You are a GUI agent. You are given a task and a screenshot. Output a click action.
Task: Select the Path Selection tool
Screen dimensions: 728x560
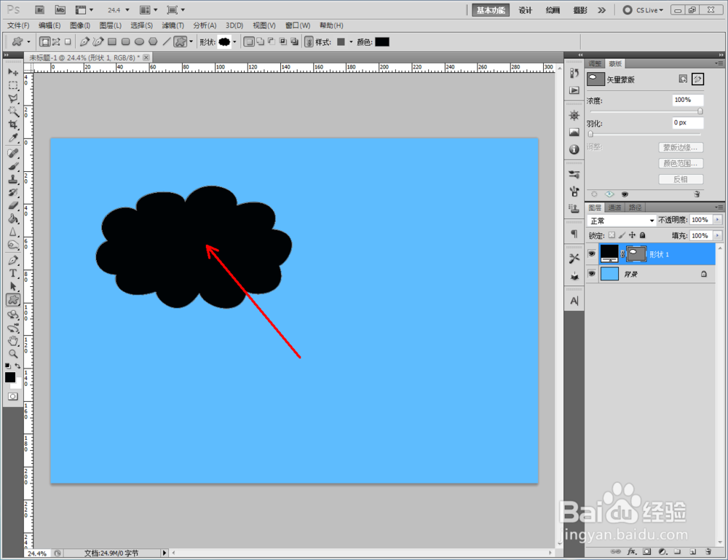(13, 286)
